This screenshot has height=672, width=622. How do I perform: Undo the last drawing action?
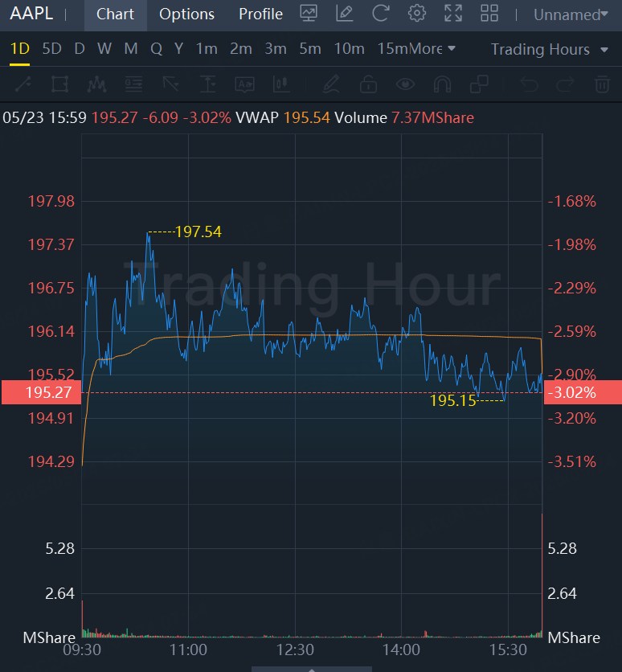[x=529, y=84]
